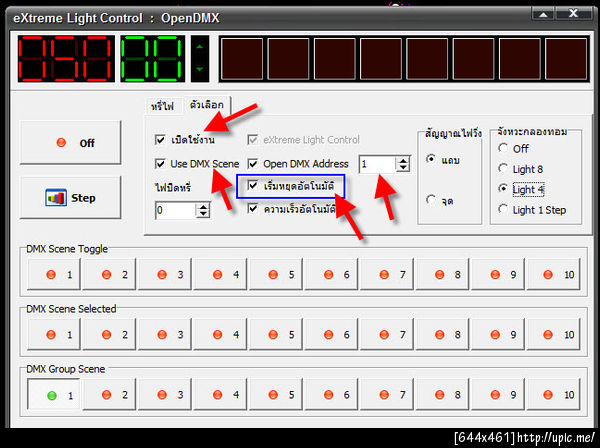Click the ไฟปิดหรี่ number field

[176, 210]
